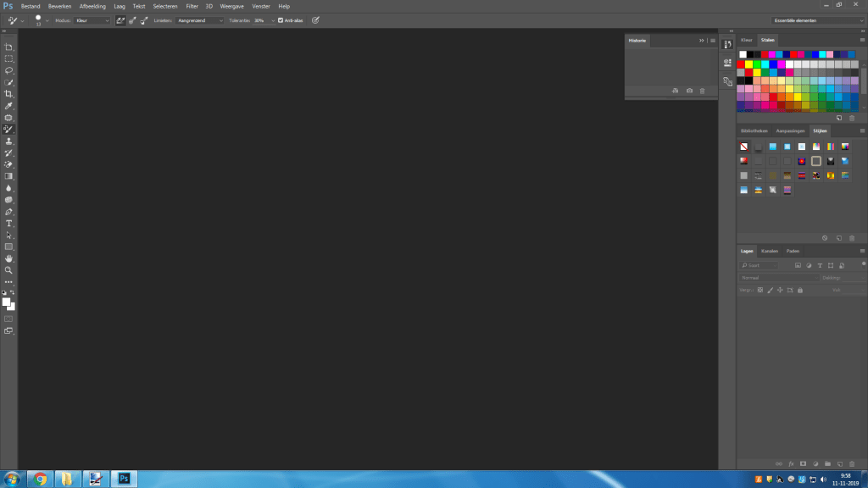Screen dimensions: 868x488
Task: Open the Filter menu
Action: (192, 6)
